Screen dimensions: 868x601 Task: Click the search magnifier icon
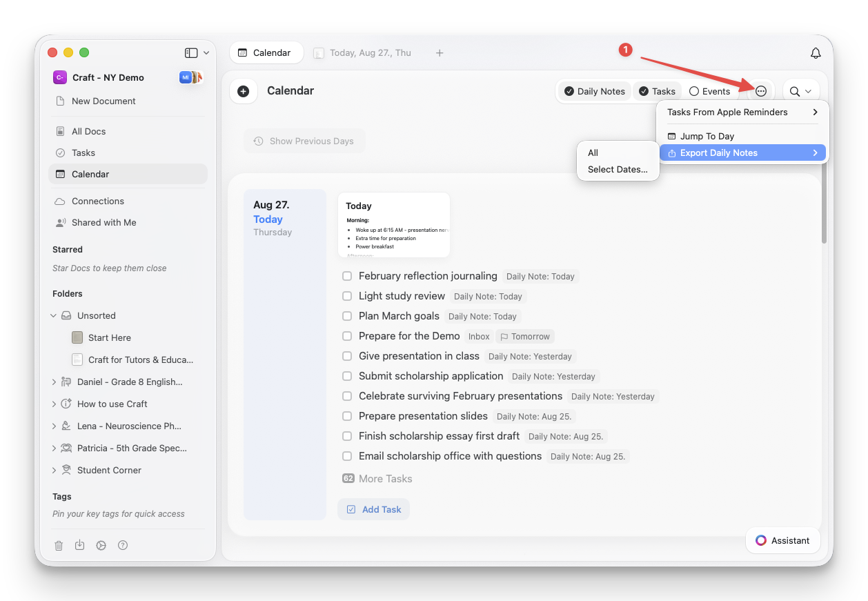point(795,91)
